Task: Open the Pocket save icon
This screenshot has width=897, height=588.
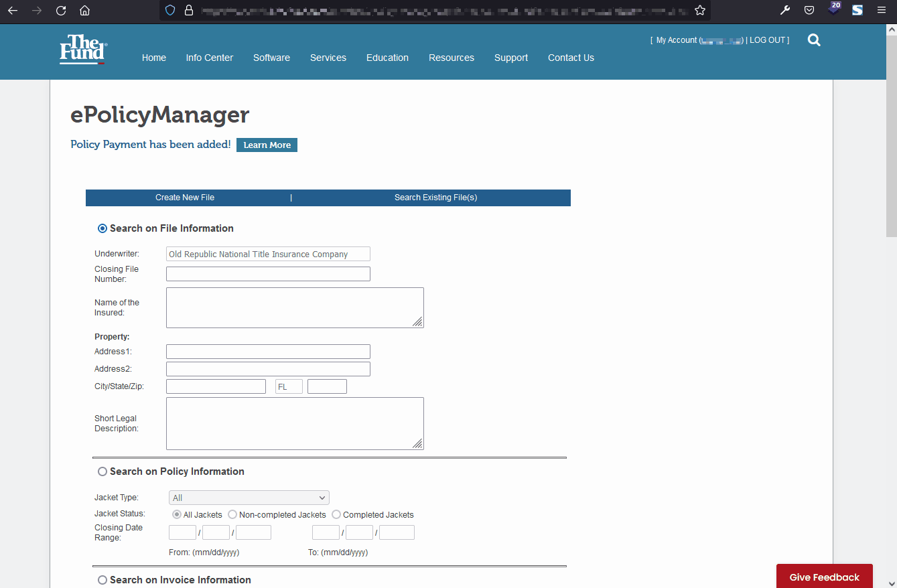Action: (x=809, y=10)
